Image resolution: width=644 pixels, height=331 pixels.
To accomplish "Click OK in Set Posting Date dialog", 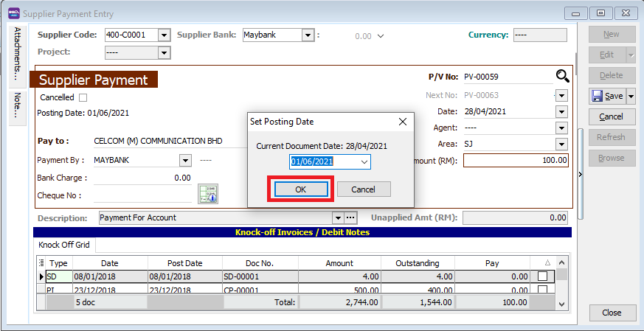I will pos(301,189).
